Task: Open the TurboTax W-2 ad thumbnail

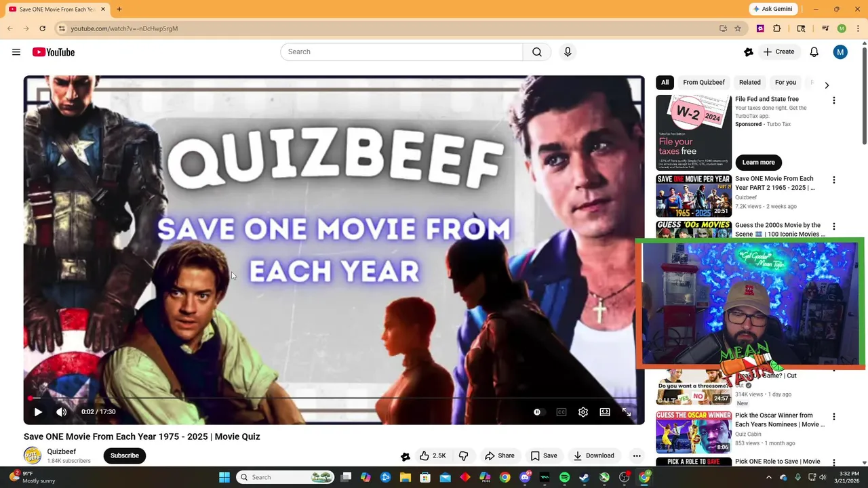Action: [693, 132]
